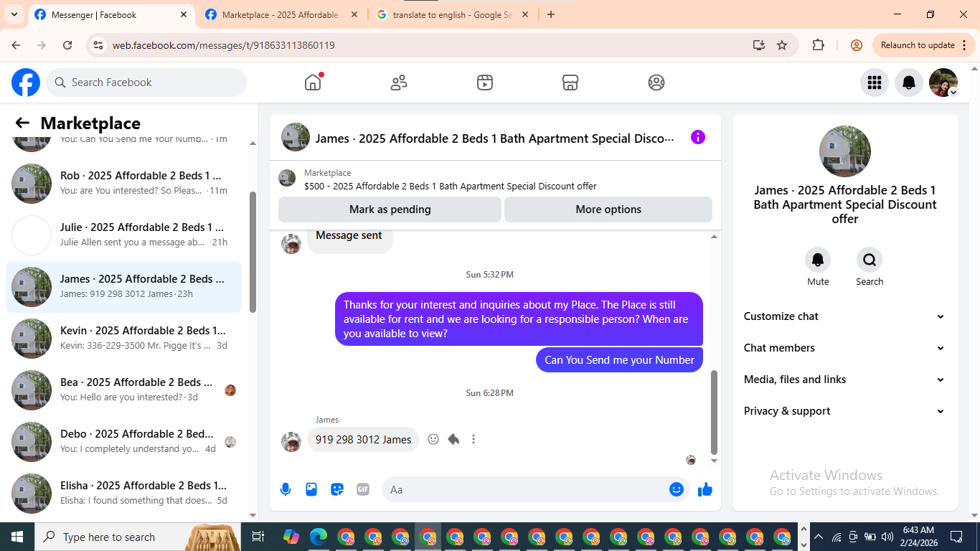
Task: Open the Windows notification center icon
Action: (956, 537)
